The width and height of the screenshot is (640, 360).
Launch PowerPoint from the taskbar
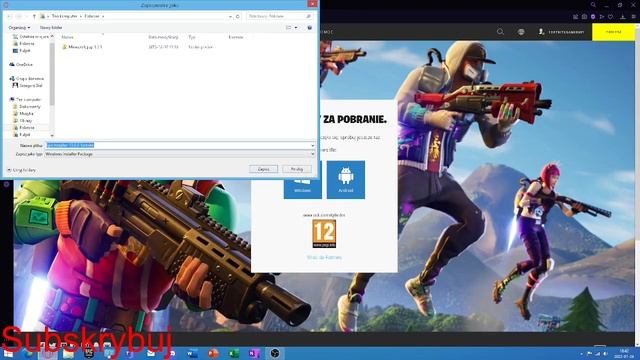[213, 353]
